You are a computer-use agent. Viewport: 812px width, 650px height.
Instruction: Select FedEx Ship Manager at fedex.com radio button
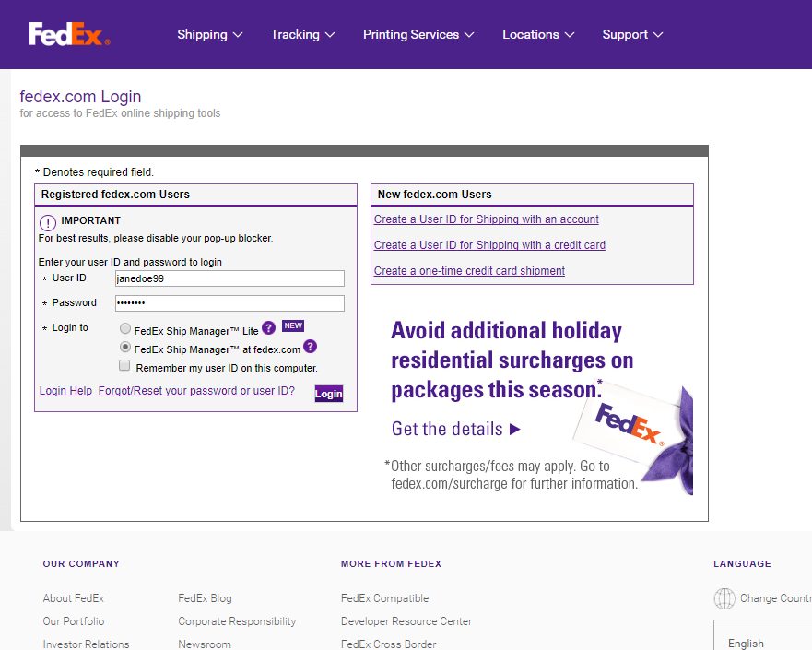click(125, 347)
